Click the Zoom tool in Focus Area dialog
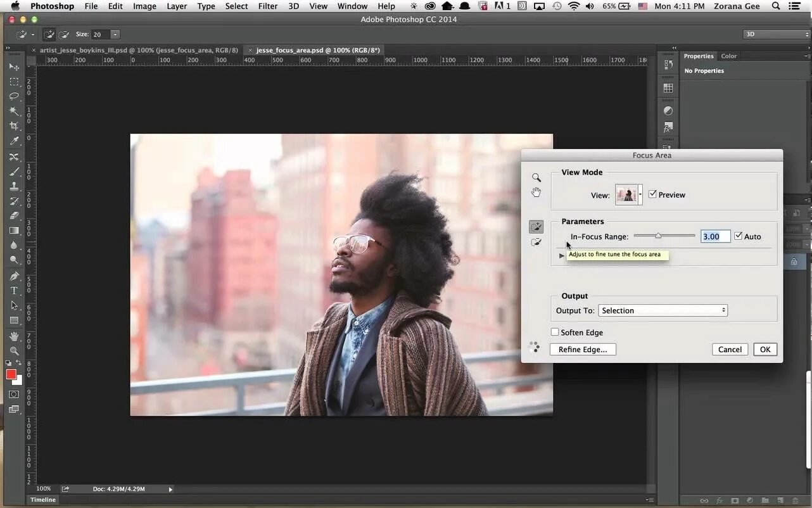Screen dimensions: 812x508 pos(536,178)
